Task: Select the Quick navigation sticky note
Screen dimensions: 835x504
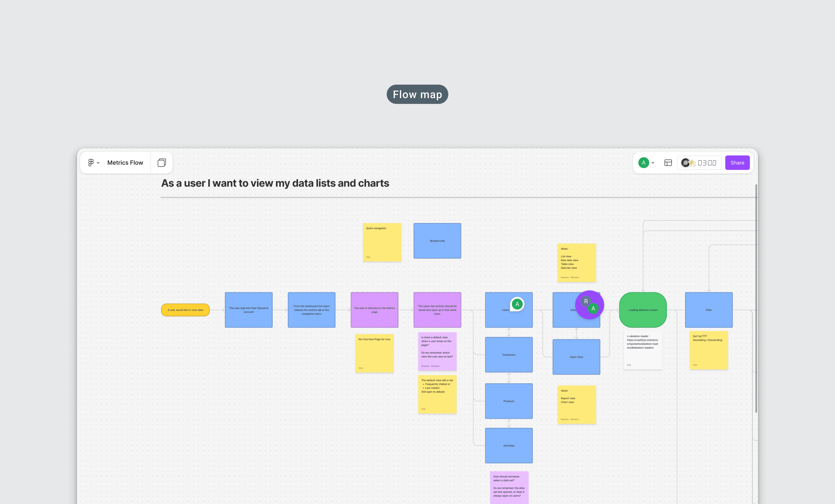Action: (x=382, y=242)
